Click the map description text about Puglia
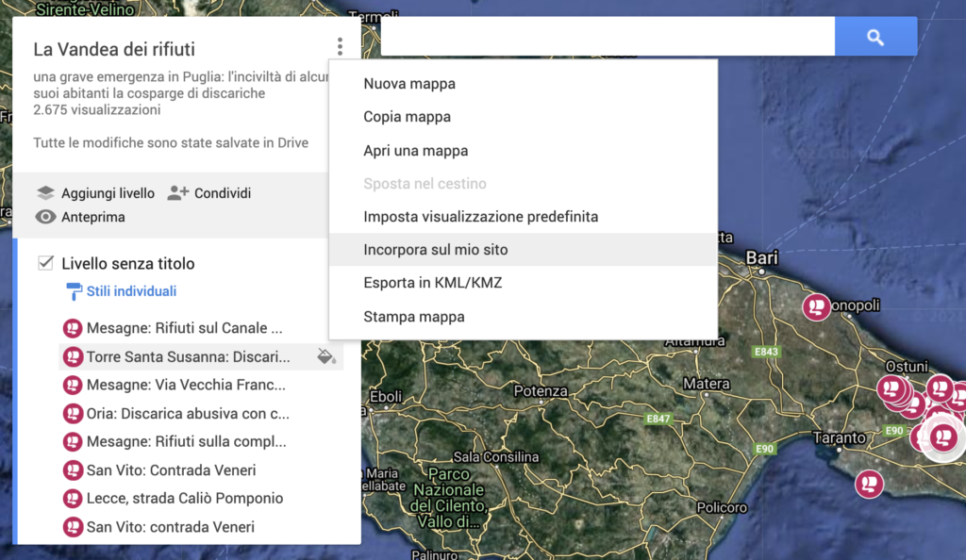This screenshot has width=966, height=560. point(180,85)
